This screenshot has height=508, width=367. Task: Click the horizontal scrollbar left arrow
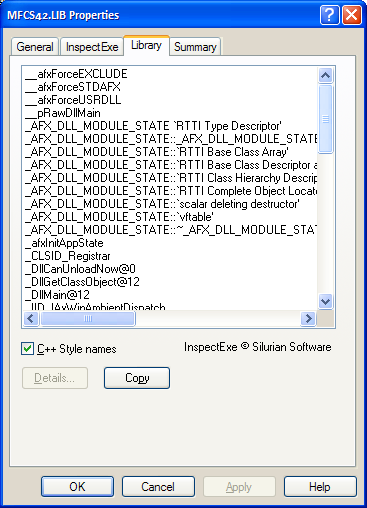click(31, 318)
